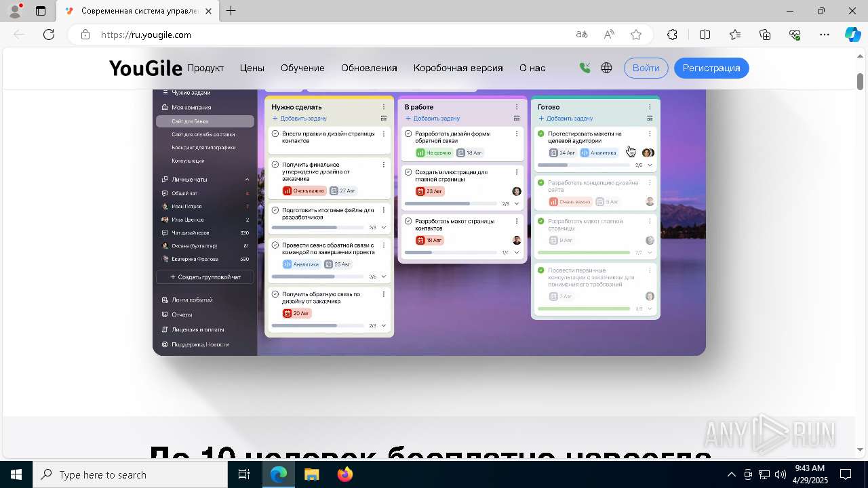Click the Не срочно priority tag
Screen dimensions: 868x488
pyautogui.click(x=434, y=153)
